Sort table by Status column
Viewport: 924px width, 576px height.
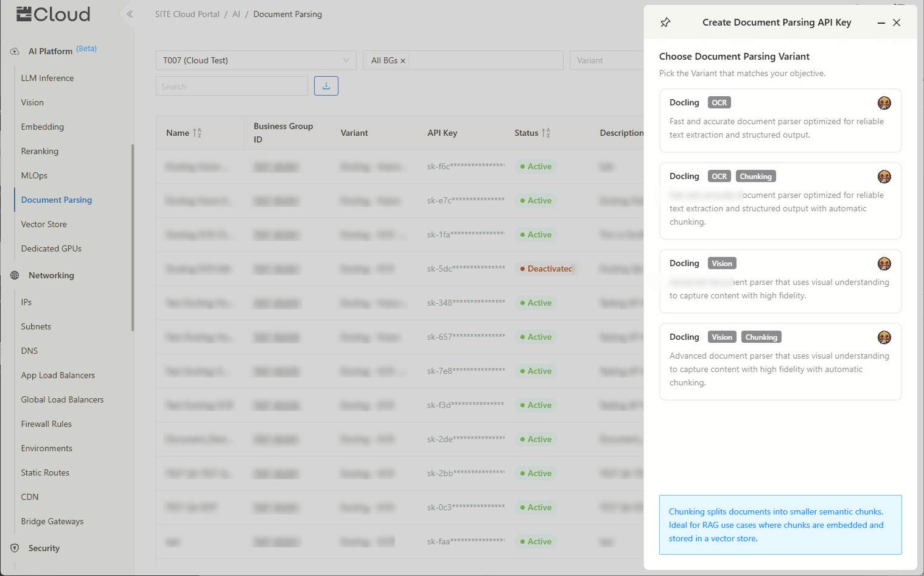coord(546,133)
